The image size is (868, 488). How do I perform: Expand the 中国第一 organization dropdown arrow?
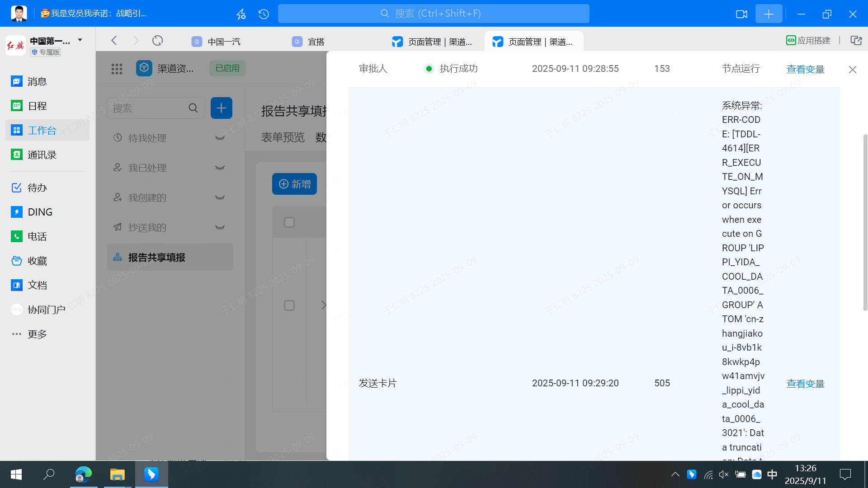point(80,40)
